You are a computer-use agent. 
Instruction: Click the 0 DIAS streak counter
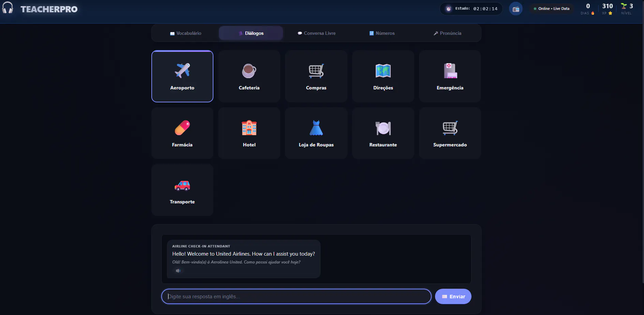point(588,9)
